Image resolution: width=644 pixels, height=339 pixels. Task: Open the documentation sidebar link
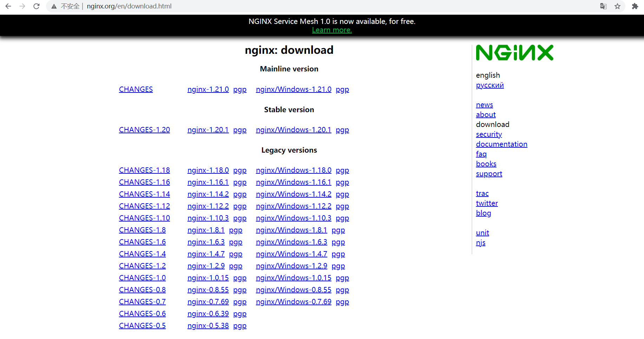[x=501, y=144]
